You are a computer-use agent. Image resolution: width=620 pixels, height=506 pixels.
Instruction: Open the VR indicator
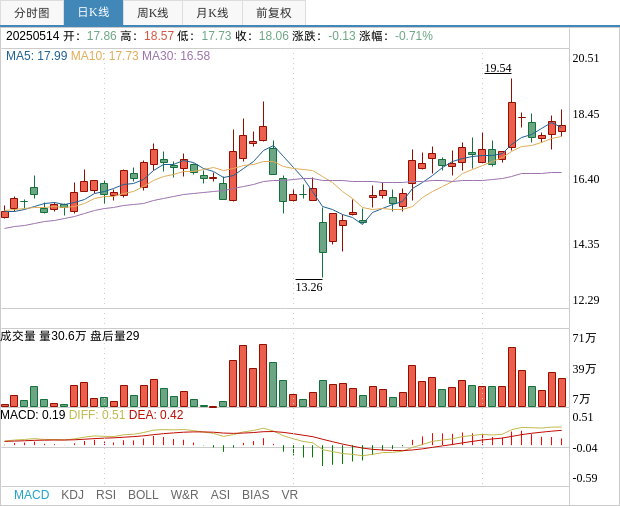click(289, 495)
